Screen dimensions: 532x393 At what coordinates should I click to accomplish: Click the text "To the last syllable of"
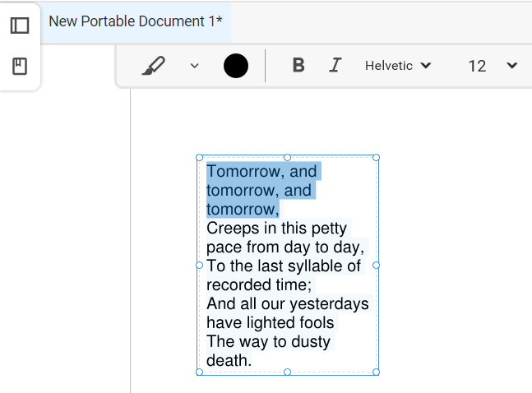(284, 266)
